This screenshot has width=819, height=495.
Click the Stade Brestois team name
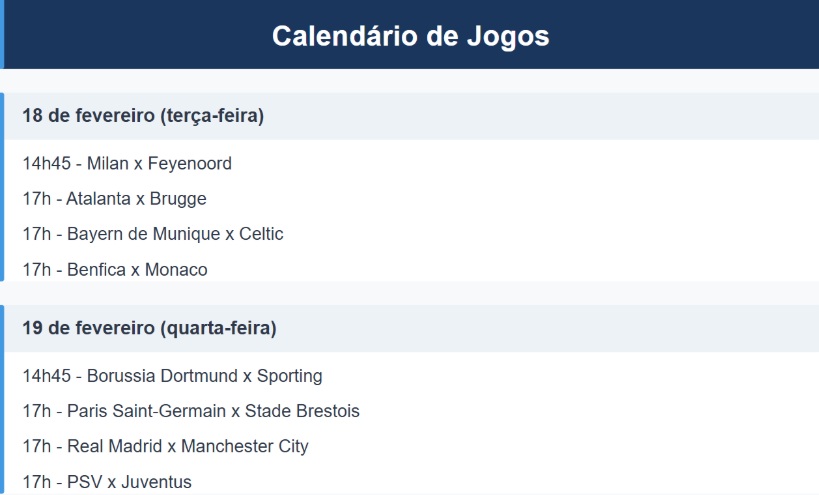[302, 411]
